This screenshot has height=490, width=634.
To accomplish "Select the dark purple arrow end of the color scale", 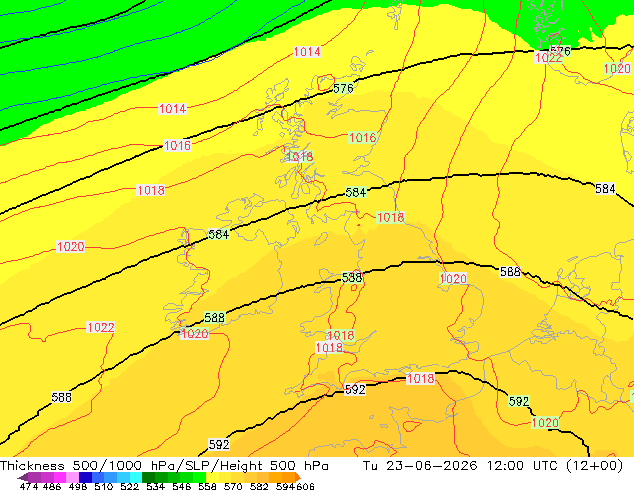I will (x=23, y=477).
